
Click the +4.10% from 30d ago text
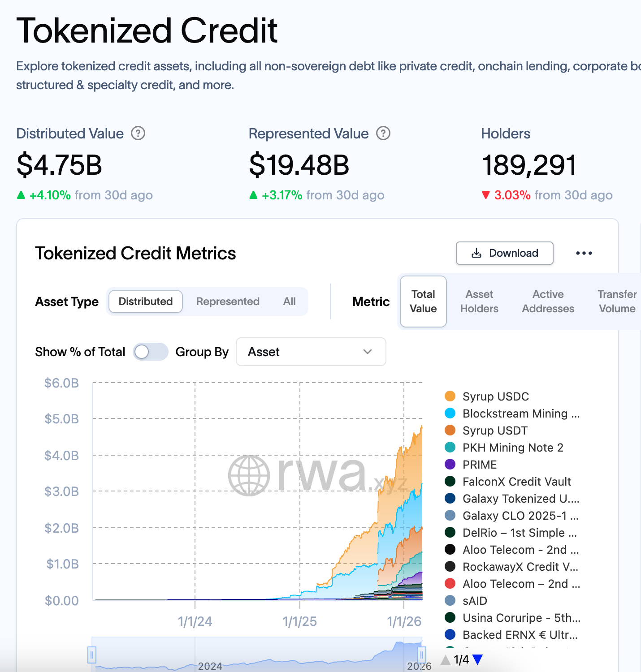91,195
